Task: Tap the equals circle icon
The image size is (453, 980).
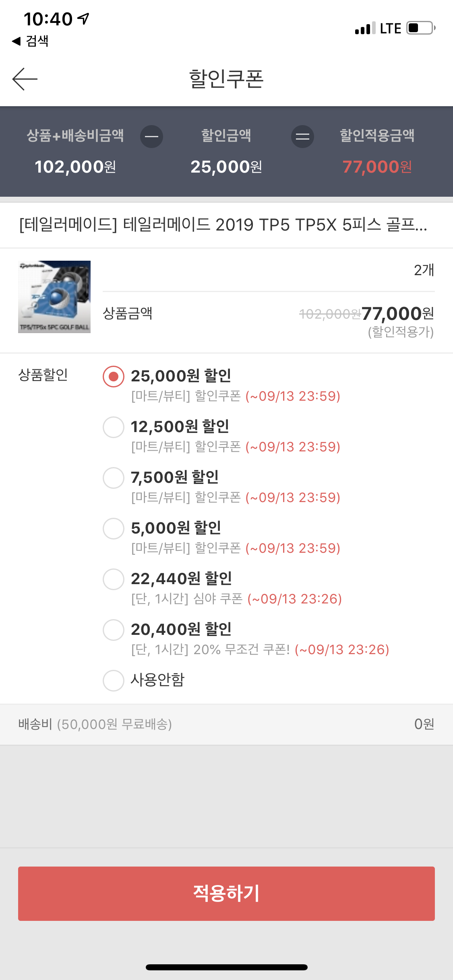Action: pos(302,137)
